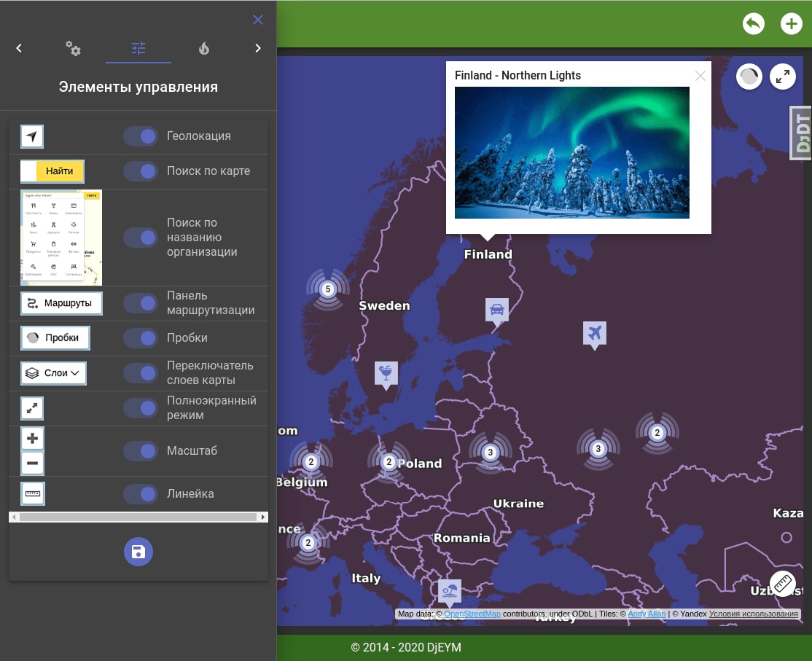Open the Слои dropdown preview
812x661 pixels.
click(53, 373)
